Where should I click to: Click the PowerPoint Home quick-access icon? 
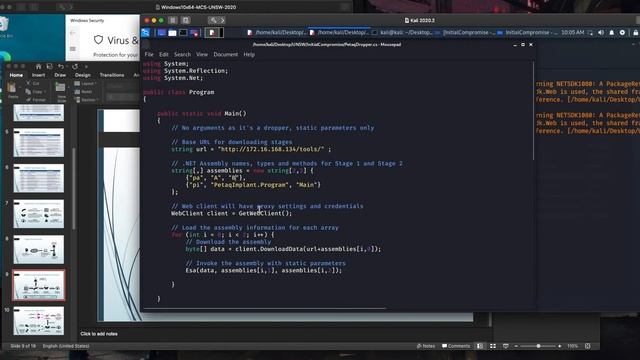point(38,66)
